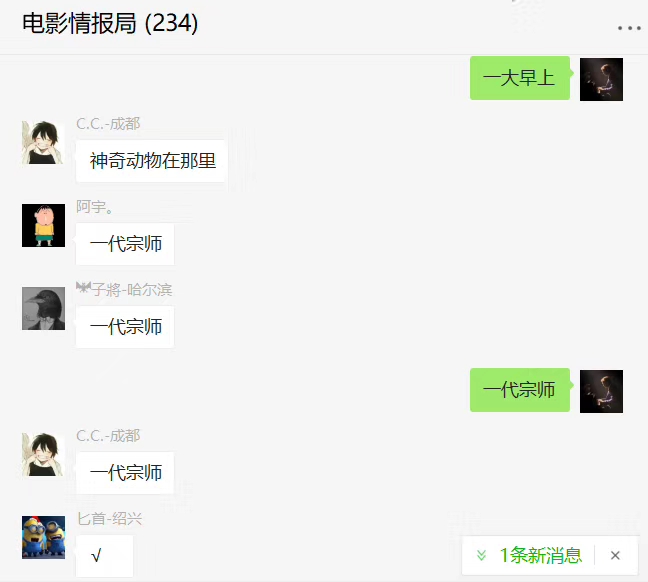Click my avatar beside 一大早上

pyautogui.click(x=601, y=79)
